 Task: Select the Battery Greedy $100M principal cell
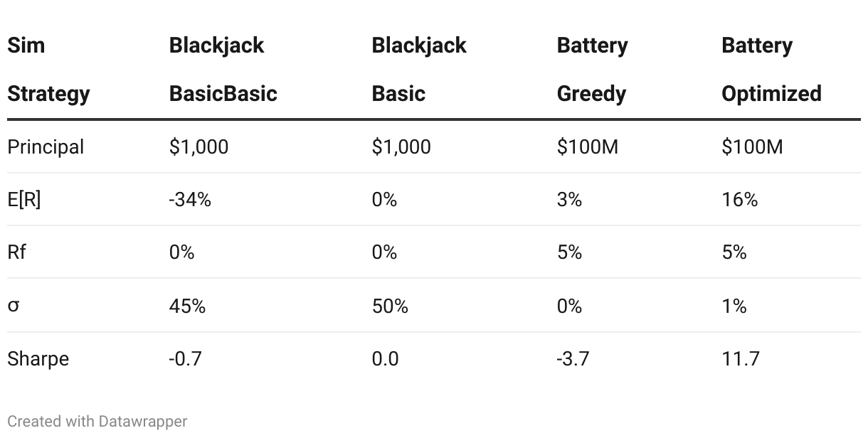tap(588, 147)
